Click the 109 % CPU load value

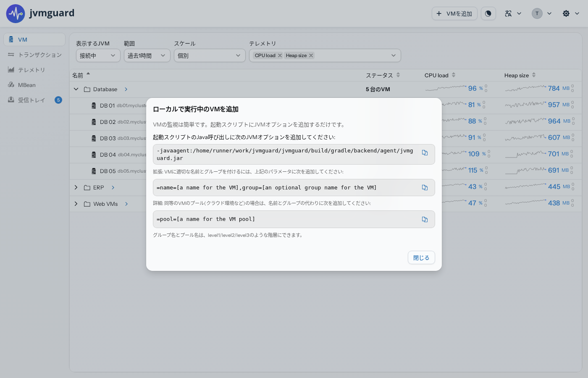477,154
